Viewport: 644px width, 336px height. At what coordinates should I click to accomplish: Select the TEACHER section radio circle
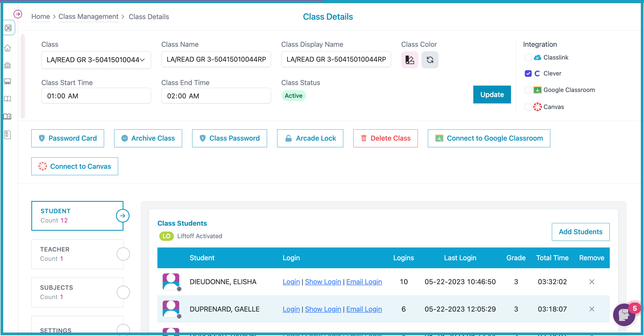point(123,254)
